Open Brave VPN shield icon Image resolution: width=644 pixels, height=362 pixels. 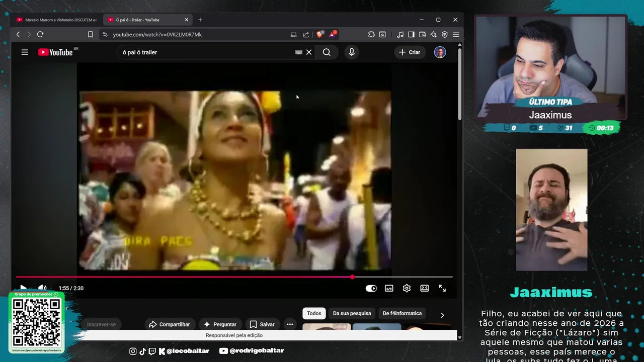click(444, 34)
